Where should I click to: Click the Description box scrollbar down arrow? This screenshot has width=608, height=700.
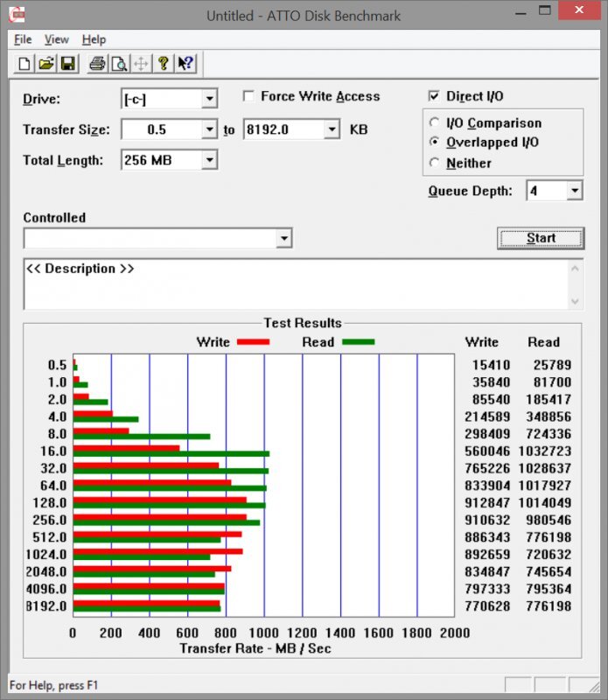(x=575, y=301)
